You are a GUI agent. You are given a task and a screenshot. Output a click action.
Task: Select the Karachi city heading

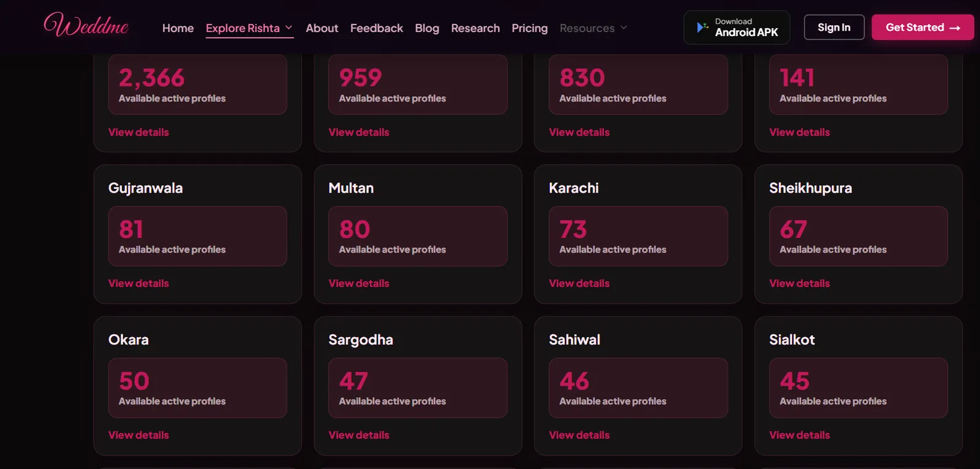(574, 188)
